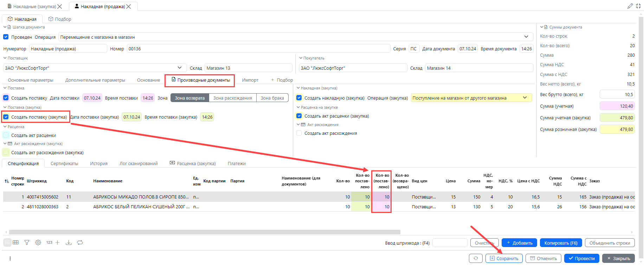This screenshot has width=644, height=265.
Task: Uncheck Создать поставку (закупка)
Action: tap(6, 117)
